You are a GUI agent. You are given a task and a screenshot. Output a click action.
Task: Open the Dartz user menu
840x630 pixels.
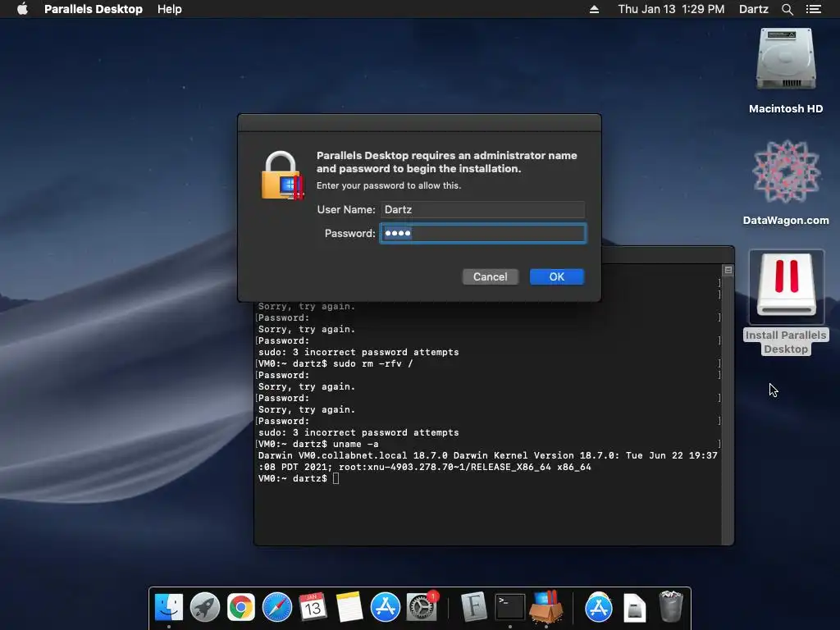click(753, 9)
